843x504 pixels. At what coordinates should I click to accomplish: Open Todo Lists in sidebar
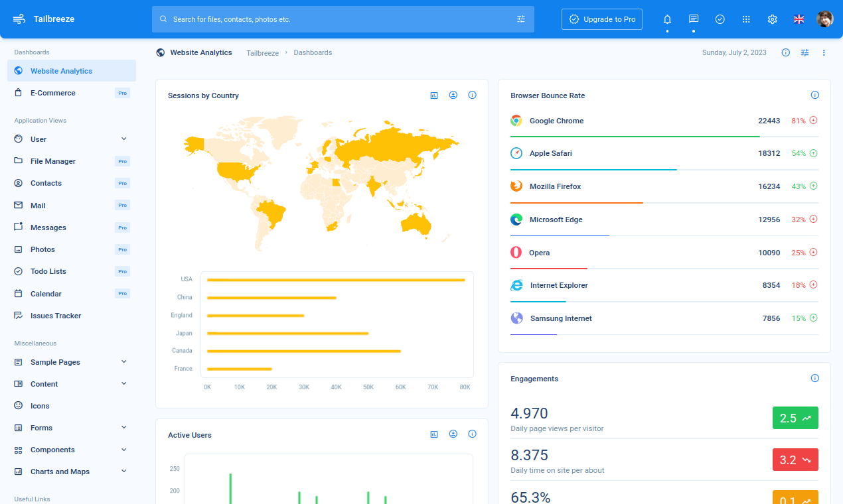72,271
